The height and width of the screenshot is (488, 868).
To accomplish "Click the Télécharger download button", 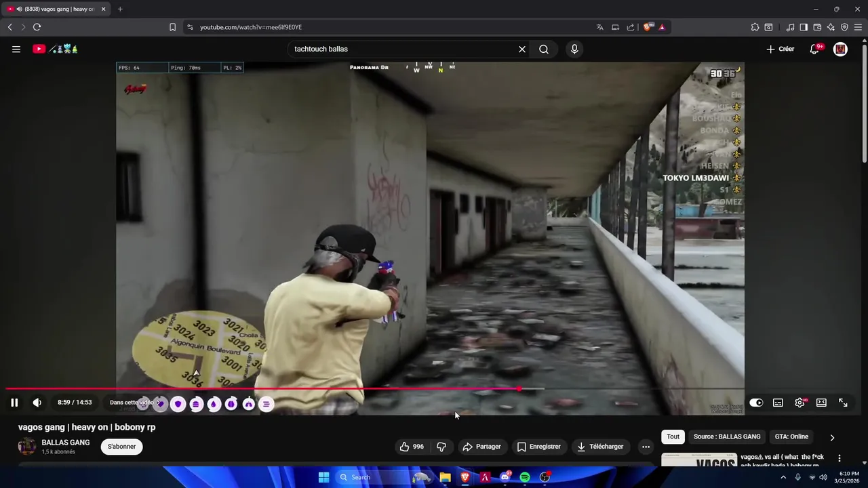I will (x=600, y=447).
